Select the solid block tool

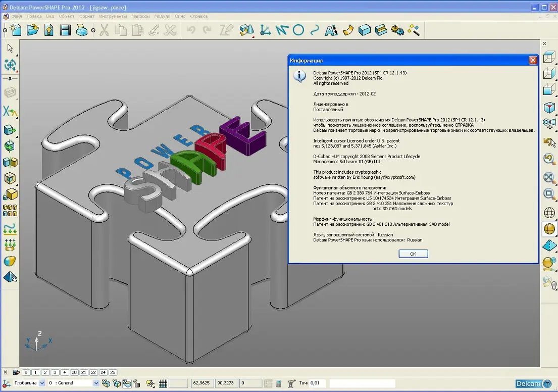365,30
